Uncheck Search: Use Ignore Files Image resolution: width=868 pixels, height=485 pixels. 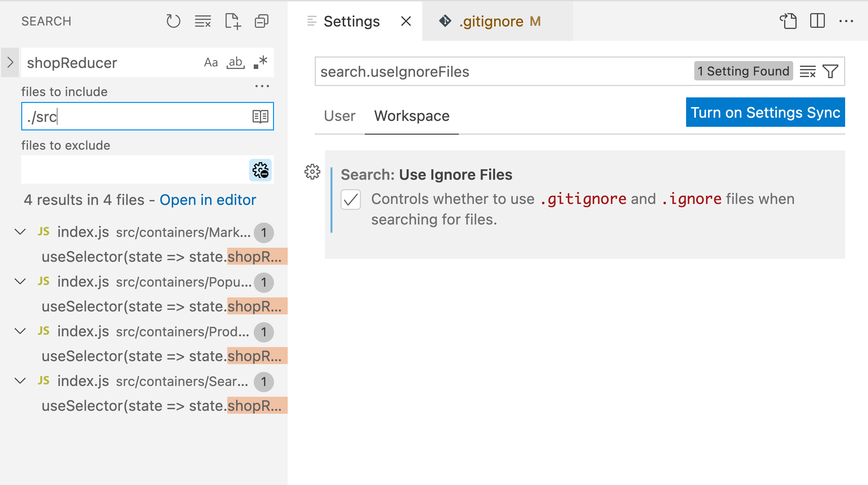[x=350, y=200]
